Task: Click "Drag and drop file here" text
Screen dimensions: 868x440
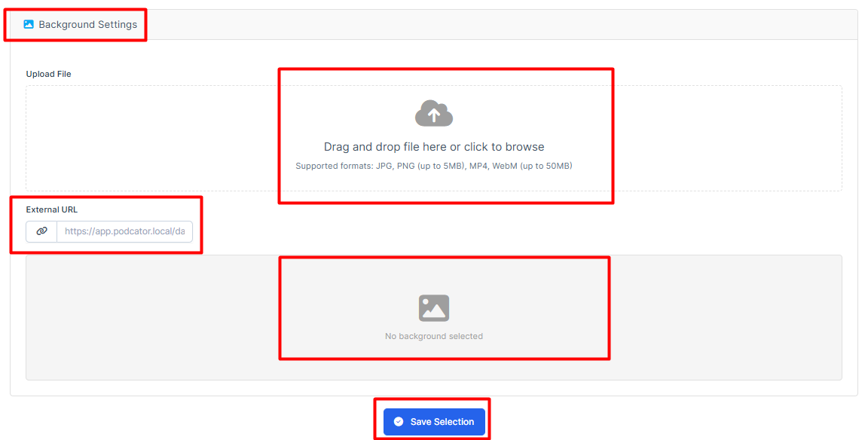Action: (x=384, y=147)
